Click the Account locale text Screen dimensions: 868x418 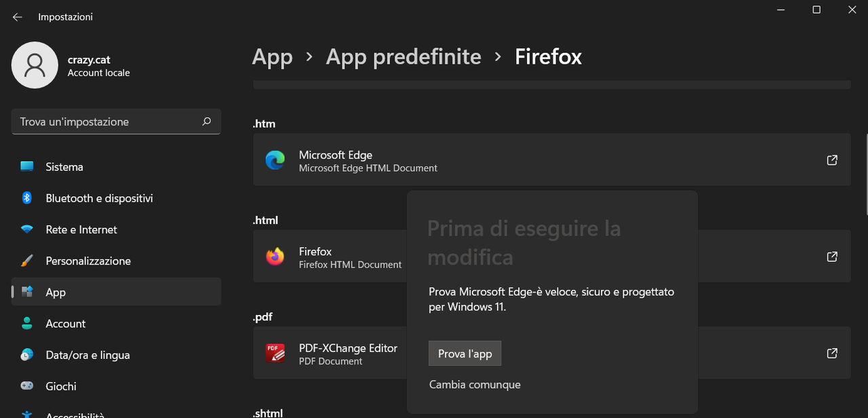click(99, 73)
